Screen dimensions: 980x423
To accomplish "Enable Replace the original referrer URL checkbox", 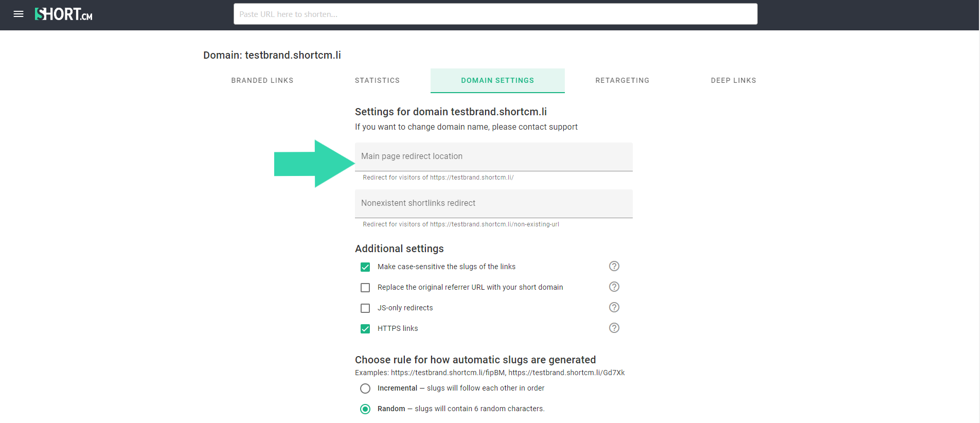I will (365, 288).
